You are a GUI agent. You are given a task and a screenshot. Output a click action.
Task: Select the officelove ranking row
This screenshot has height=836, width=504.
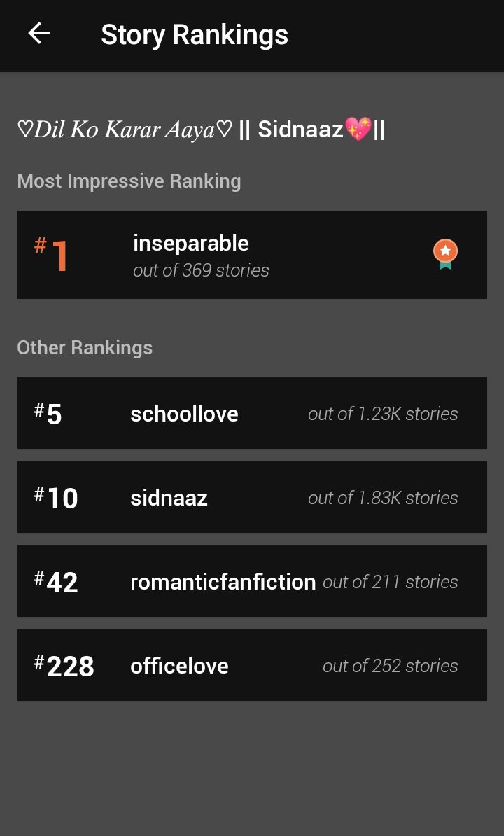click(252, 665)
